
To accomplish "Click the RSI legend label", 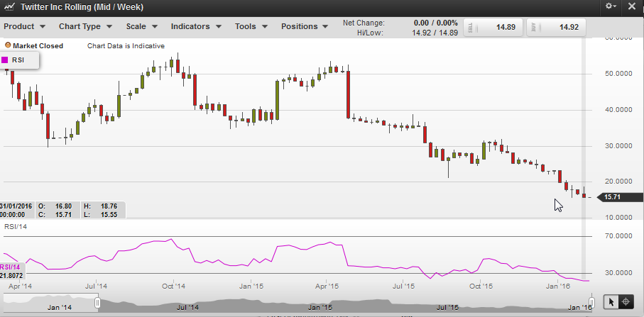I will pos(18,60).
